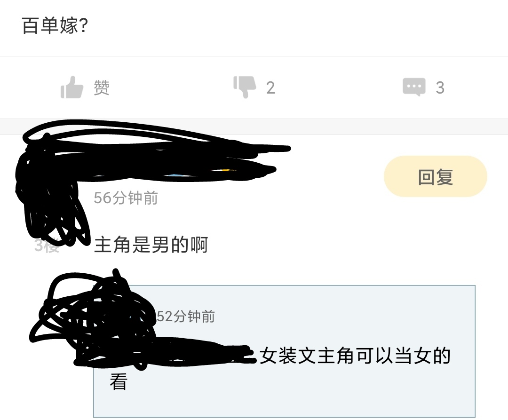Viewport: 508px width, 420px height.
Task: Dislike the post with thumbs-down icon
Action: pos(245,87)
